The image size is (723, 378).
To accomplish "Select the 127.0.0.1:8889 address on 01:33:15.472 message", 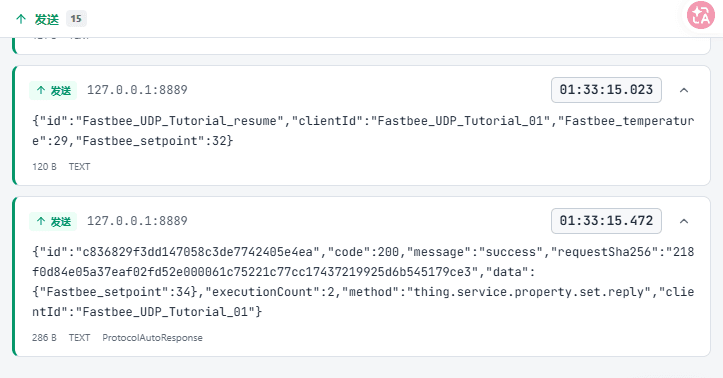I will click(137, 221).
